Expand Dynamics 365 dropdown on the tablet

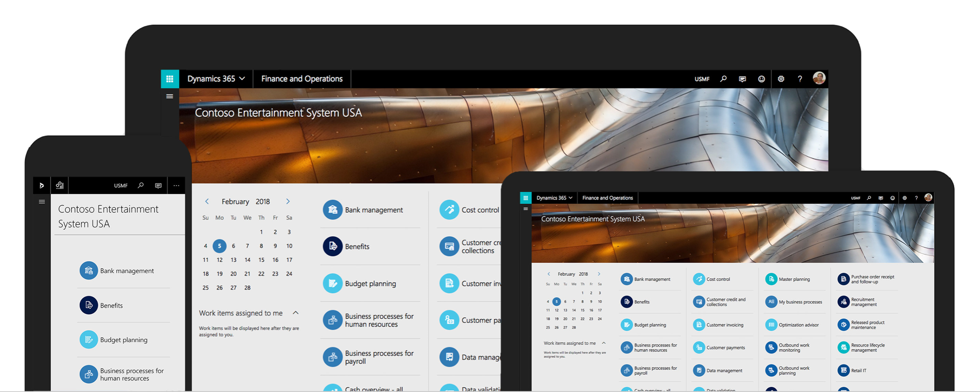click(554, 198)
